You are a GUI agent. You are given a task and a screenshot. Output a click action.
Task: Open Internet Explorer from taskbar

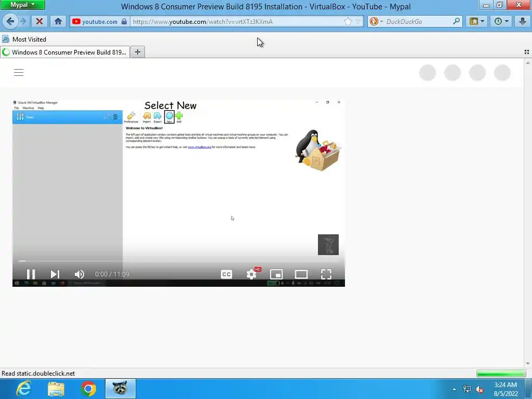[x=23, y=389]
